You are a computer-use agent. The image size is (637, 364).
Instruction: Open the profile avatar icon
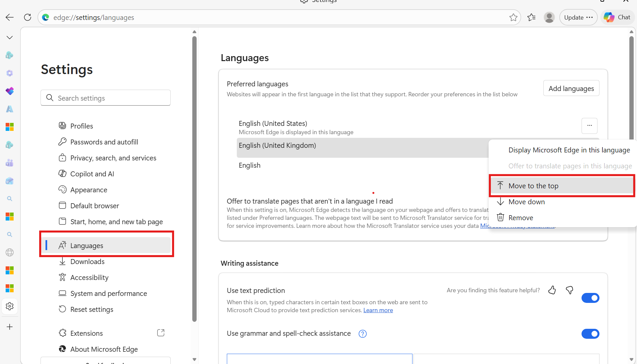point(549,17)
